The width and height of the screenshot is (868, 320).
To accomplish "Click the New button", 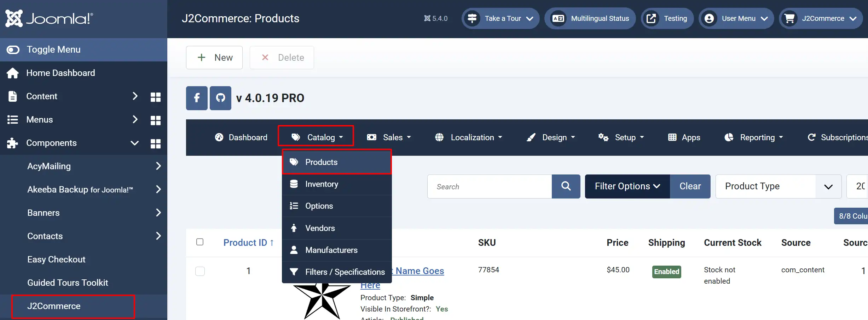I will 214,58.
